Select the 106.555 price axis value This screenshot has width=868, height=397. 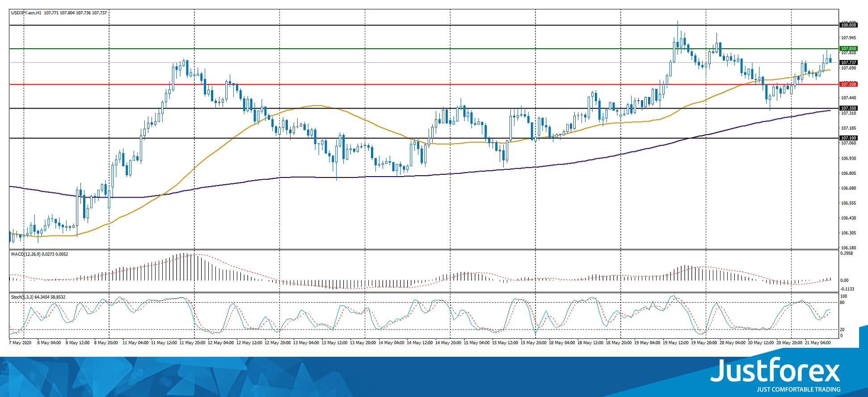click(848, 203)
